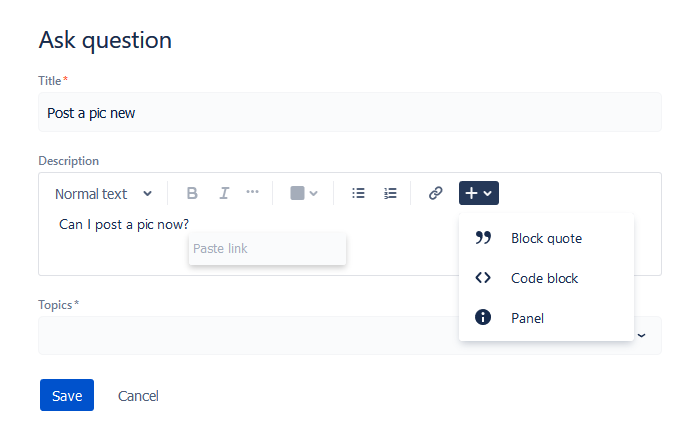
Task: Click the link icon in the toolbar
Action: click(x=435, y=193)
